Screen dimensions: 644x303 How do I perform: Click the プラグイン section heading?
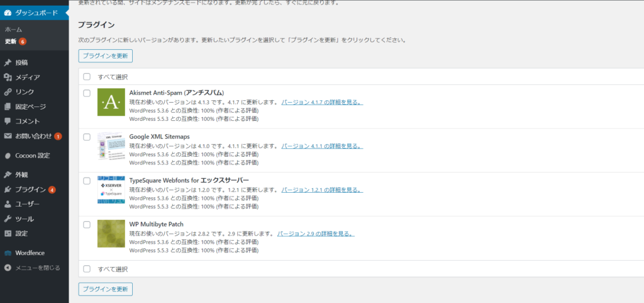[96, 25]
